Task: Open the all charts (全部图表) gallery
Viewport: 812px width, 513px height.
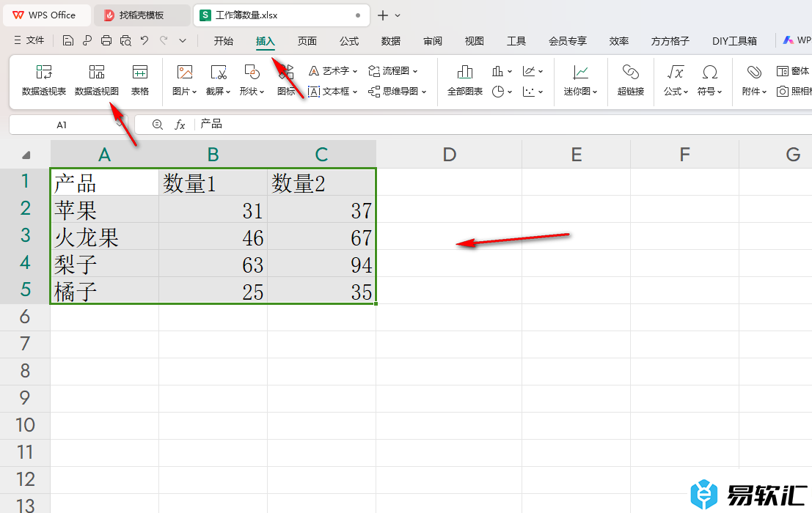Action: 465,73
